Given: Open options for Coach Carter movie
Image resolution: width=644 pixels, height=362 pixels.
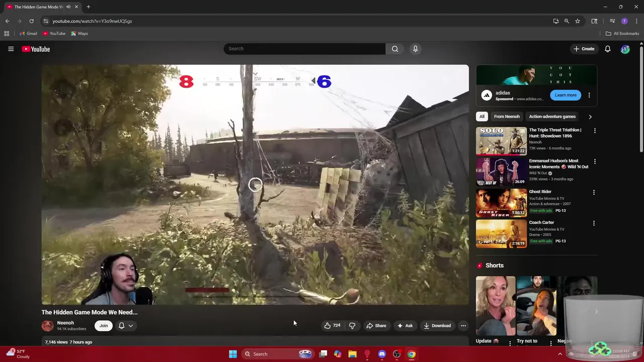Looking at the screenshot, I should 594,223.
